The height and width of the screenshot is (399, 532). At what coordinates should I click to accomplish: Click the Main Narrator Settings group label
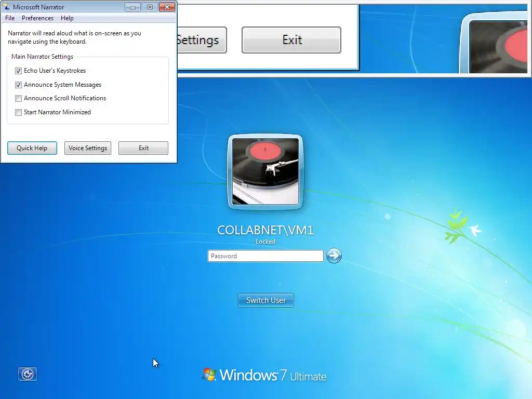coord(43,57)
